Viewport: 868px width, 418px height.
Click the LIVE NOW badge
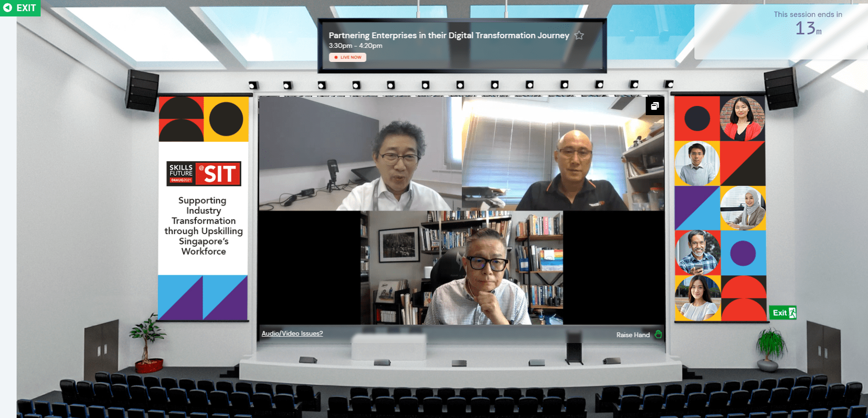pyautogui.click(x=348, y=57)
